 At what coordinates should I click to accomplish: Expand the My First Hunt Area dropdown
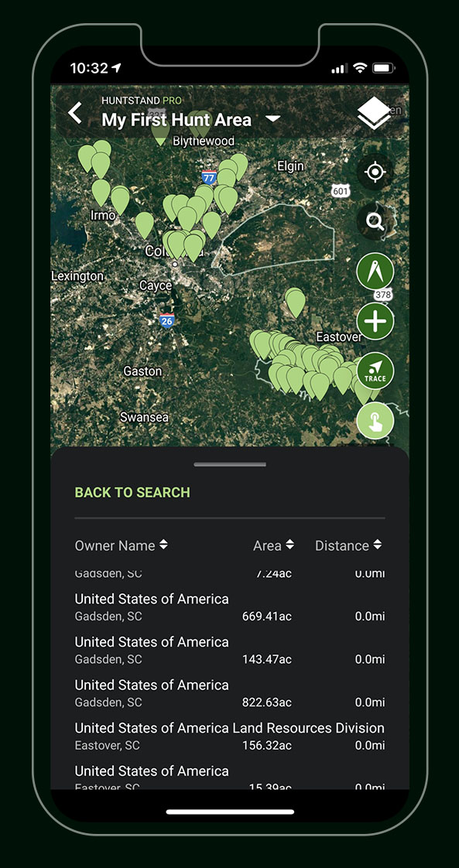tap(272, 119)
